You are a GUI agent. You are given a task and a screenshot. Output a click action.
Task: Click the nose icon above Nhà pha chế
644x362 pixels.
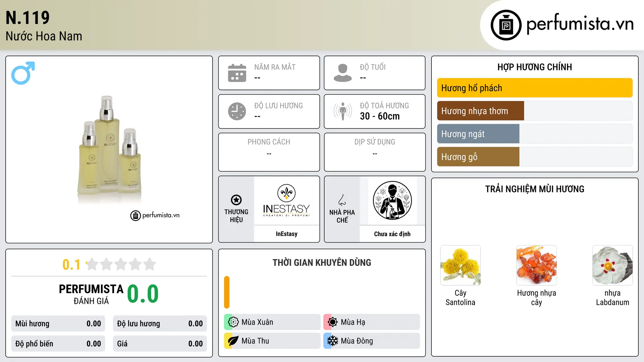click(x=342, y=200)
